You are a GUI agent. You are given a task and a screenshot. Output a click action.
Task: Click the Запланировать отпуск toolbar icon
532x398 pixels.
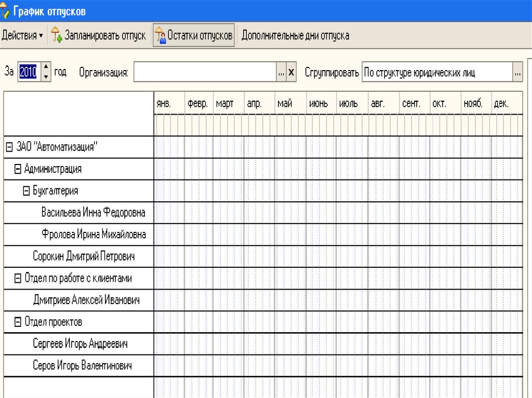[57, 36]
